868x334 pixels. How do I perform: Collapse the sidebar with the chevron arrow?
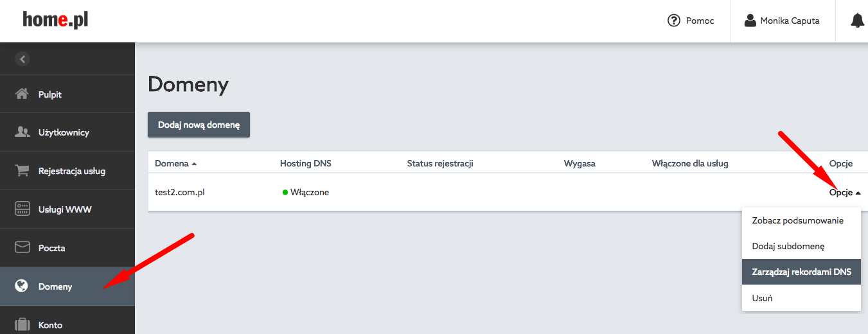(x=22, y=59)
